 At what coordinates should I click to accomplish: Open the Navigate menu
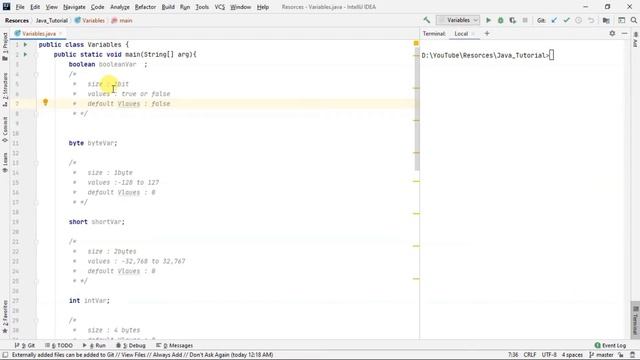click(74, 7)
